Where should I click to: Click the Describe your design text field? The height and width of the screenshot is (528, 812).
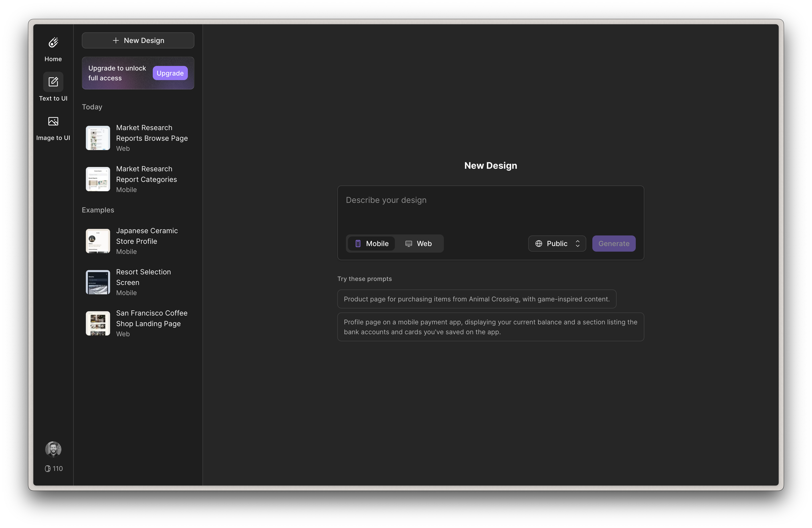pos(490,208)
